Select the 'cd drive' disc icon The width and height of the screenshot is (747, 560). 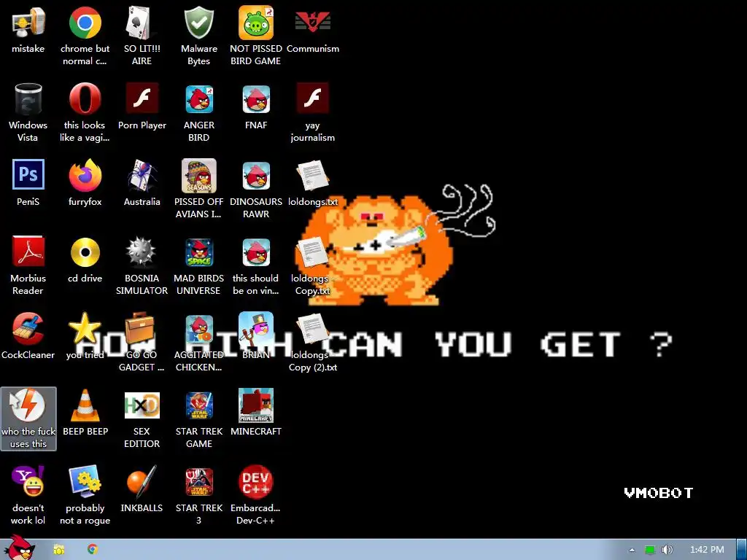(85, 252)
